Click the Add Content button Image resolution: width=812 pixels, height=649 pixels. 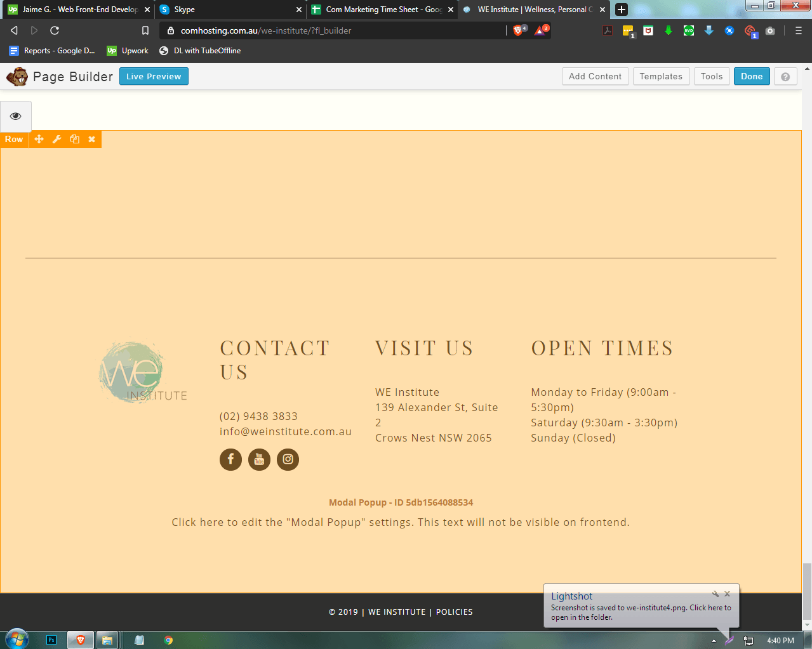(596, 76)
